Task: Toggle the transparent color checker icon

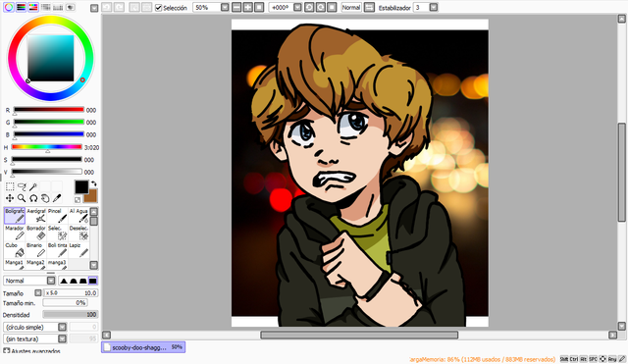Action: coord(78,199)
